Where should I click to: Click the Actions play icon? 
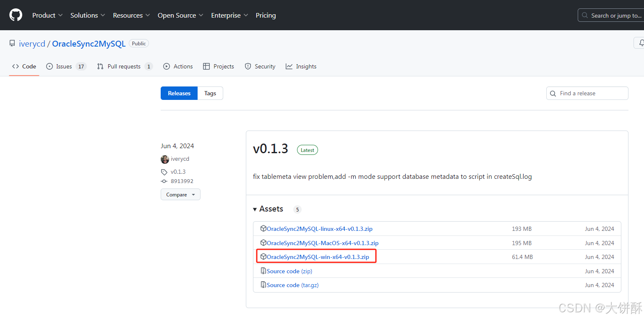167,66
